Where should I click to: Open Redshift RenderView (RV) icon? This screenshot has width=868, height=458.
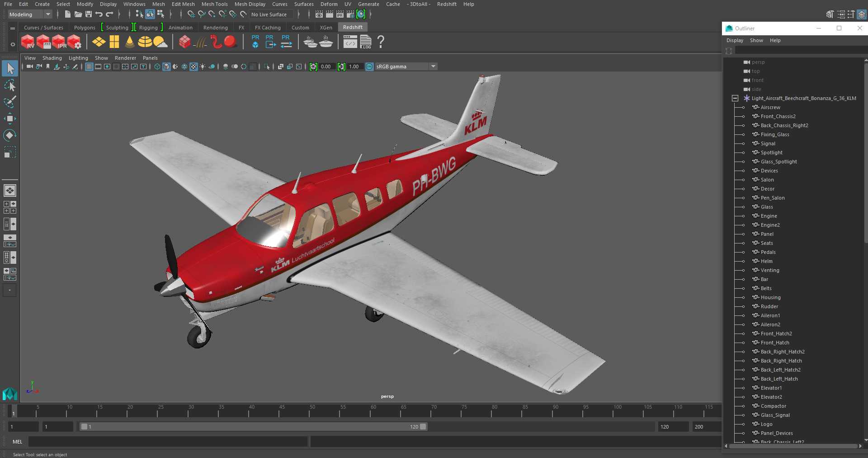click(28, 42)
